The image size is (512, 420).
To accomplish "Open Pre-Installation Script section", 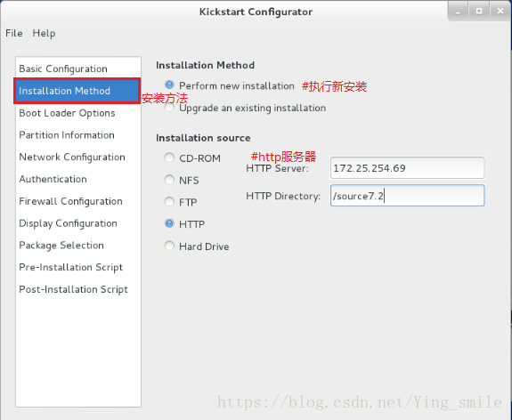I will pos(78,267).
